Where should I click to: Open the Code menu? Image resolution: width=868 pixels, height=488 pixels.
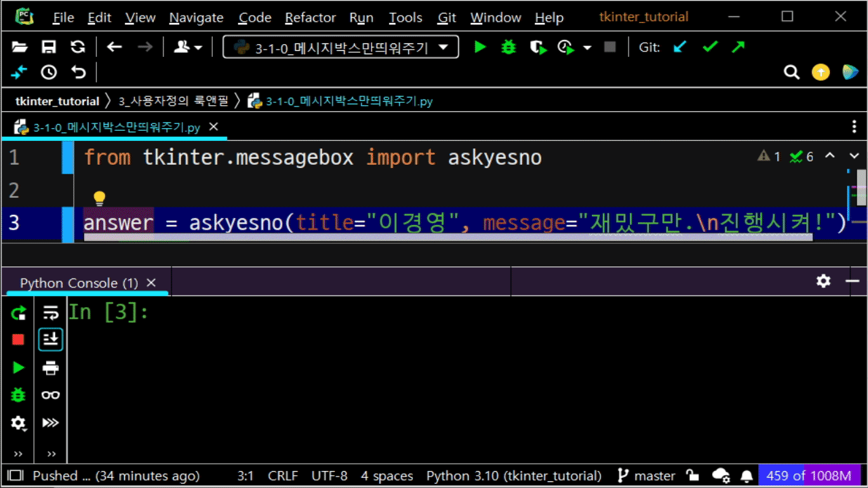coord(255,18)
